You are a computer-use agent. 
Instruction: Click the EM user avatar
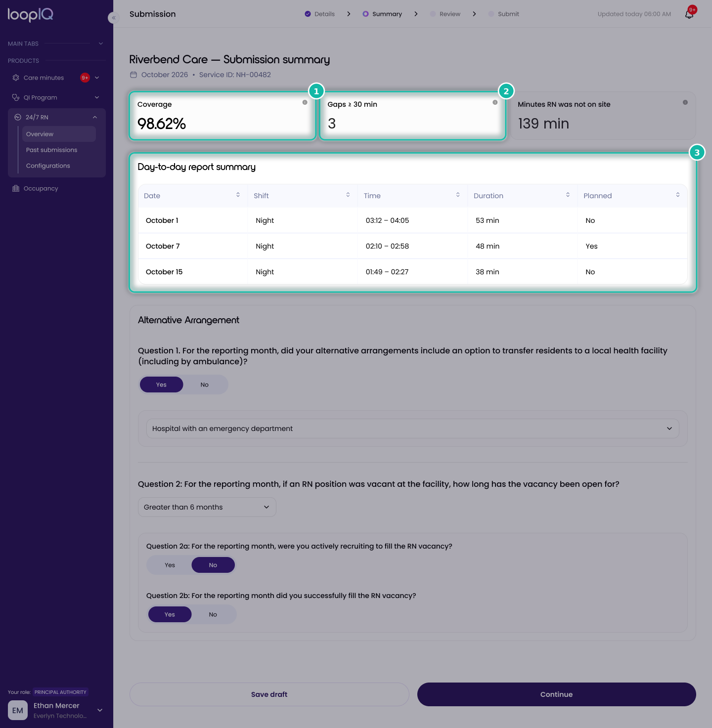pyautogui.click(x=18, y=710)
